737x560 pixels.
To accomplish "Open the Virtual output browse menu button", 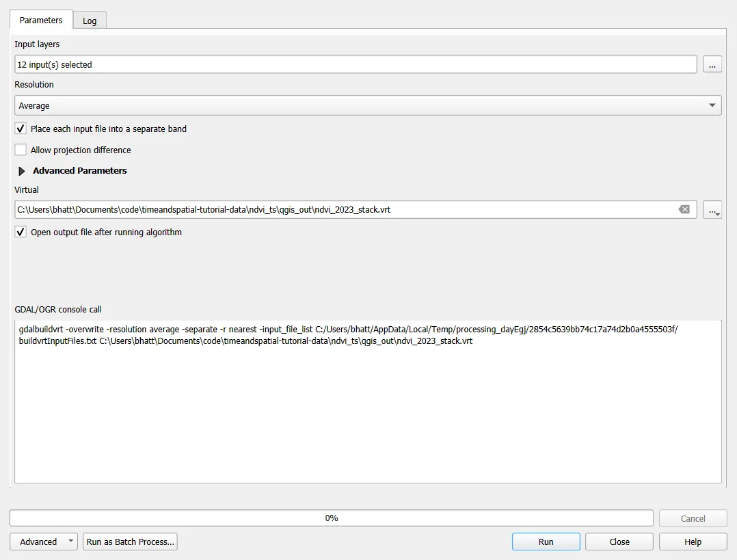I will [x=712, y=210].
